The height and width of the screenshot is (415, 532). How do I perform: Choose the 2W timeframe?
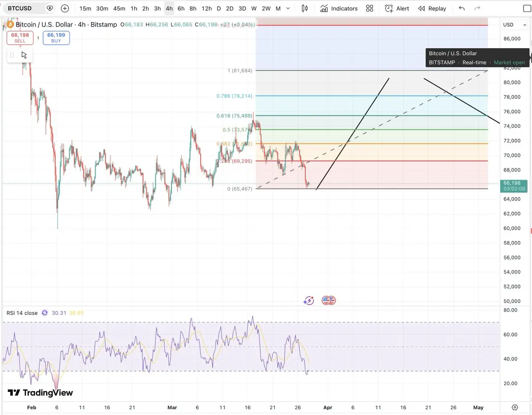[266, 8]
